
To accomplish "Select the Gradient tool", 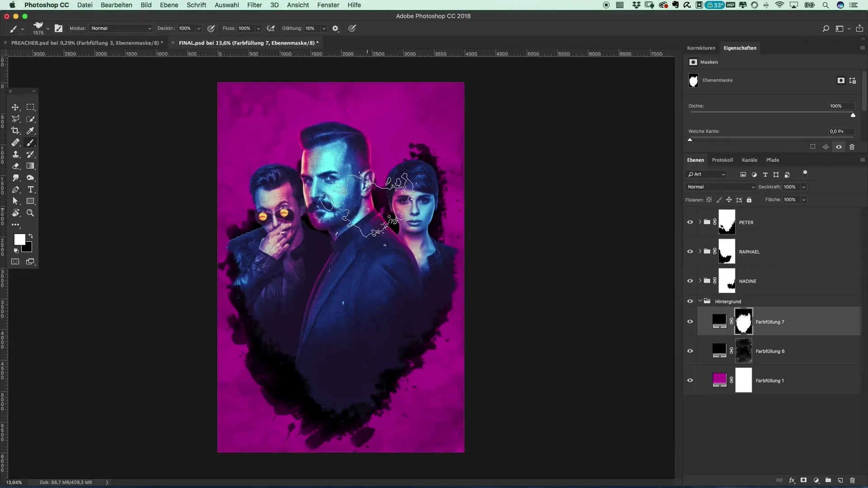I will click(30, 166).
